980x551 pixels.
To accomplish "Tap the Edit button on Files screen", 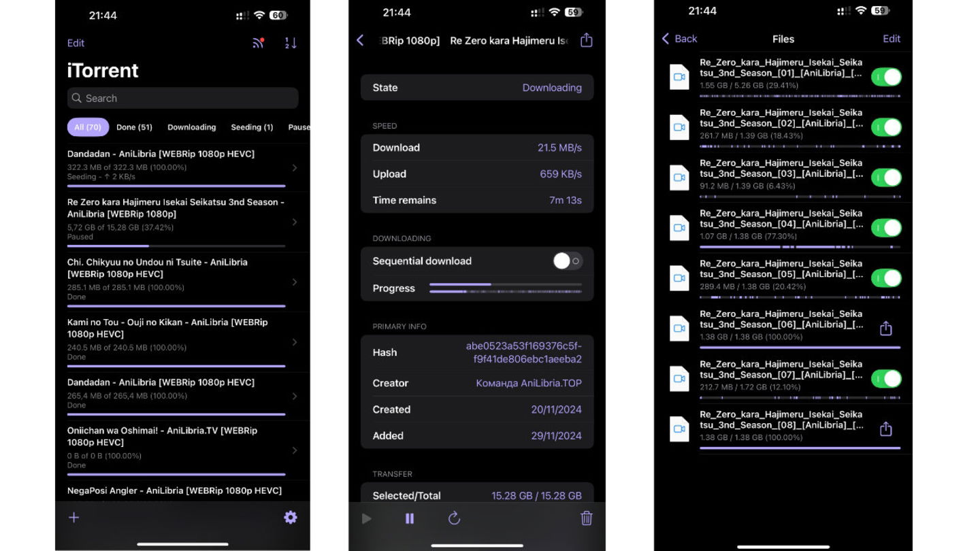I will click(x=892, y=39).
